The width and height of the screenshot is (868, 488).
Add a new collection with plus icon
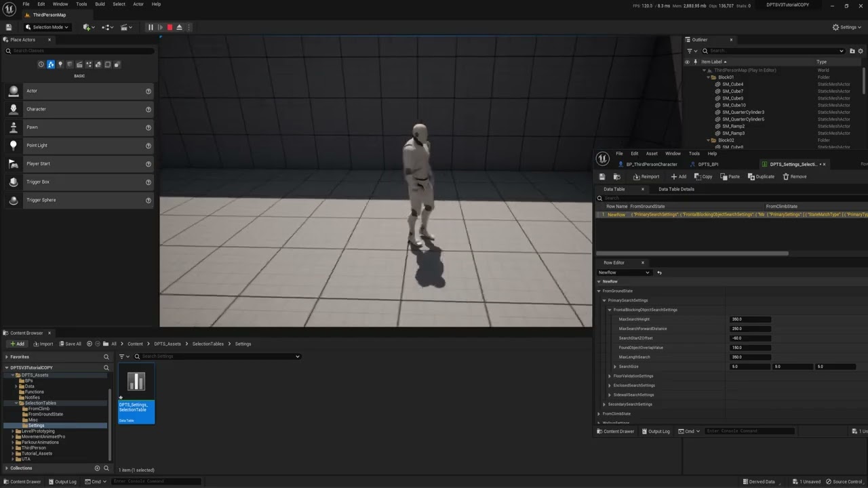coord(97,468)
